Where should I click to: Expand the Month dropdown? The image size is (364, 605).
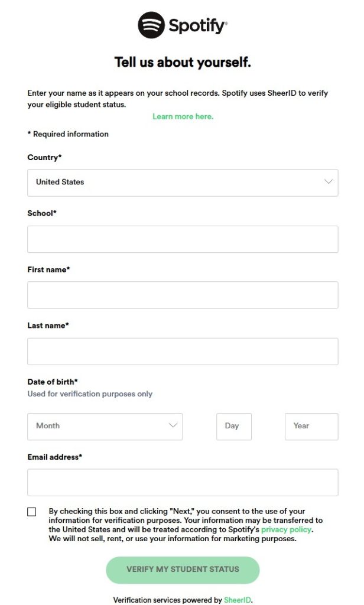105,426
